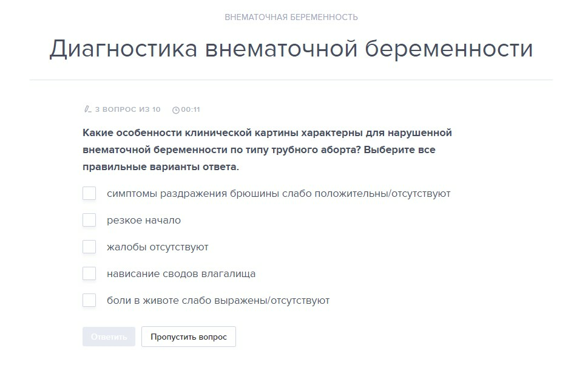Click the 'боли в животе слабо выражены/отсутствуют' text
This screenshot has width=588, height=367.
[218, 301]
